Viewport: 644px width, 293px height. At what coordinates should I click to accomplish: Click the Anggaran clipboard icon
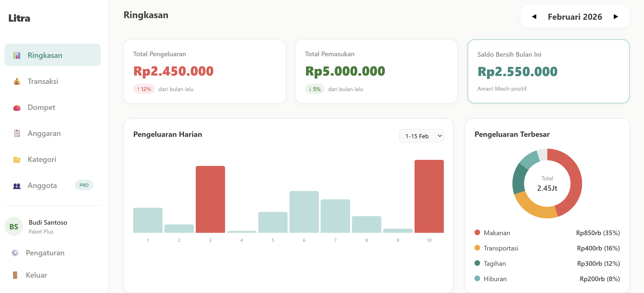(17, 133)
